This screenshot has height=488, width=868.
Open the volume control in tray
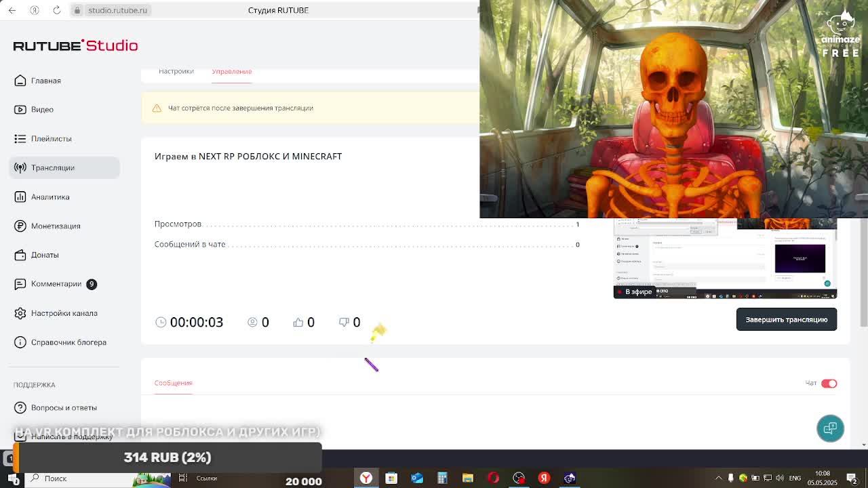click(x=780, y=479)
